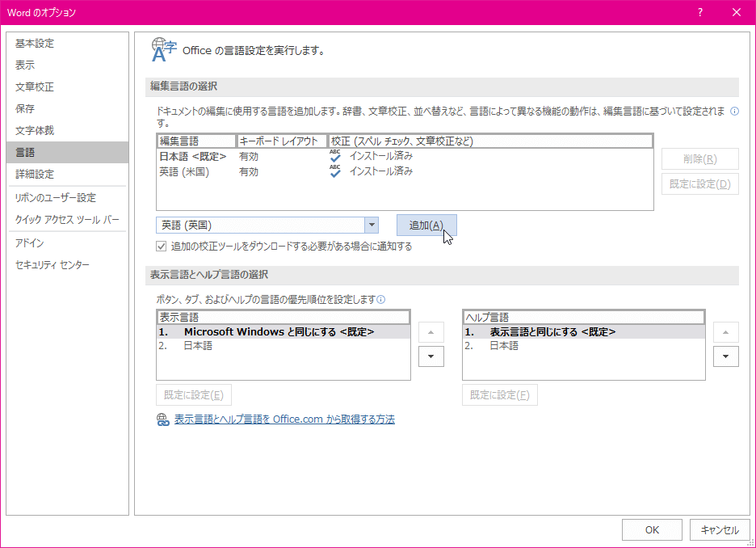The image size is (756, 548).
Task: Open リボンのユーザー設定 category
Action: coord(68,197)
